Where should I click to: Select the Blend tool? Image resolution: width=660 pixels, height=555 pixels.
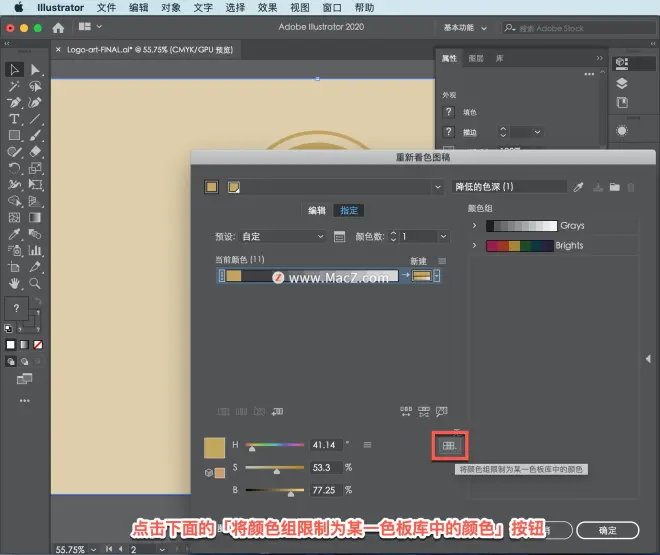(x=35, y=234)
